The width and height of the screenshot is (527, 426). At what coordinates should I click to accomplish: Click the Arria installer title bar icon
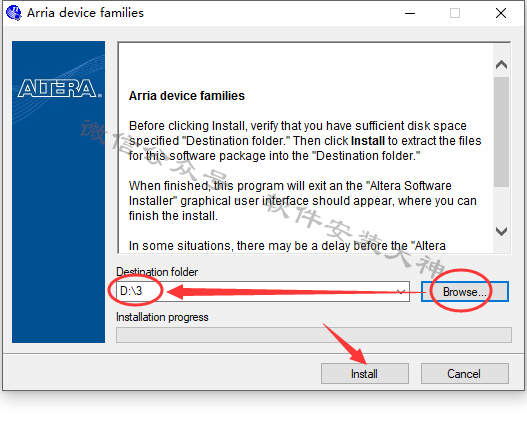point(14,13)
